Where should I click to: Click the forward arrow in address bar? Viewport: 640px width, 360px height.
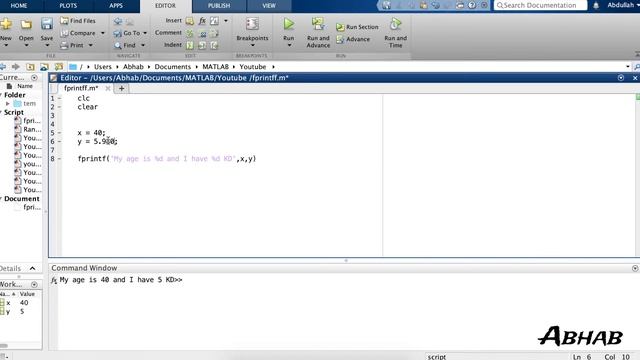[x=16, y=67]
